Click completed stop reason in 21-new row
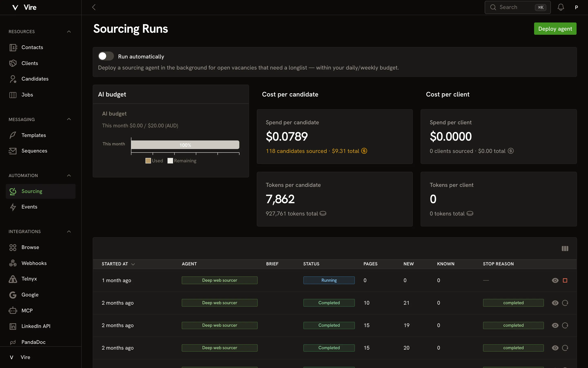588x368 pixels. (x=513, y=303)
